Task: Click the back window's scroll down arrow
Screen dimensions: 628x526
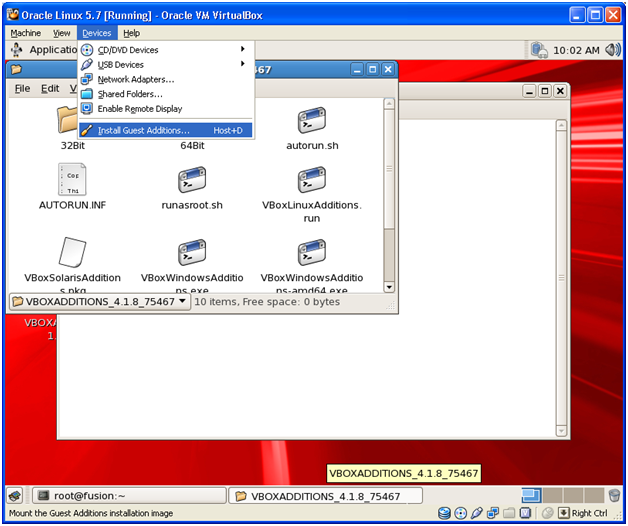Action: (x=561, y=431)
